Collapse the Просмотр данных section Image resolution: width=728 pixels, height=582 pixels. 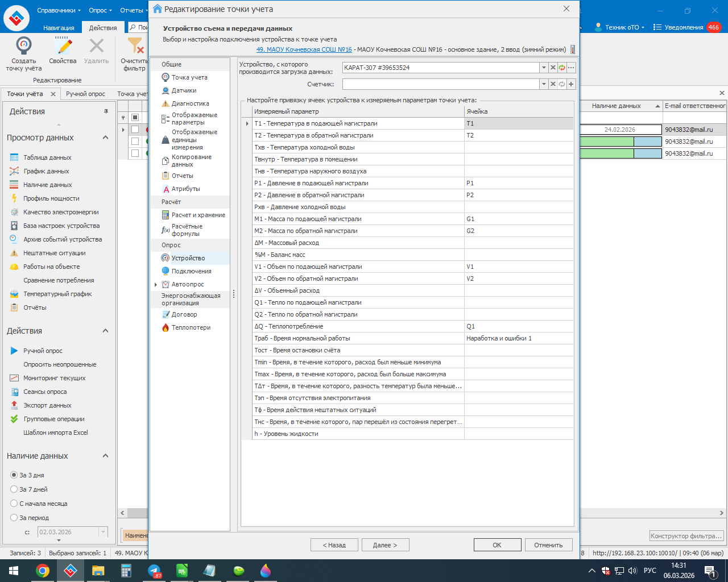[105, 138]
